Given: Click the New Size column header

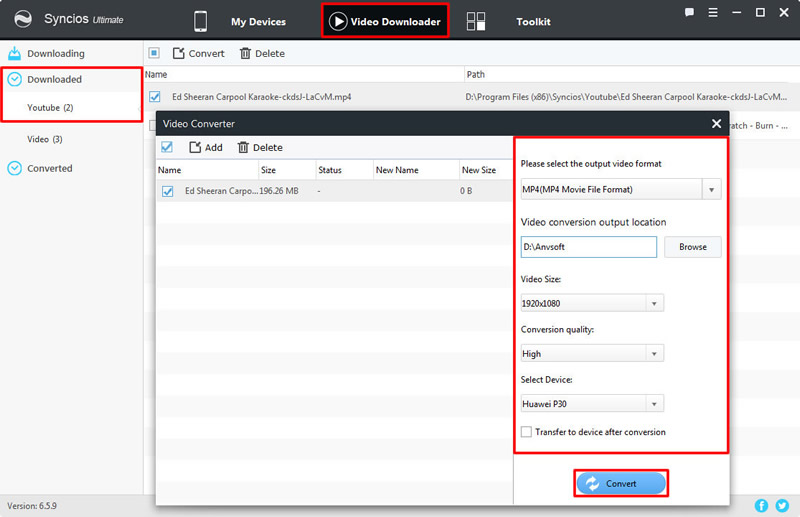Looking at the screenshot, I should pyautogui.click(x=479, y=170).
